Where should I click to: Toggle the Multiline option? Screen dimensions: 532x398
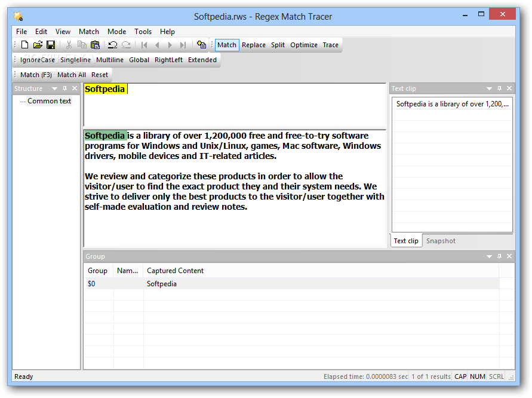110,60
